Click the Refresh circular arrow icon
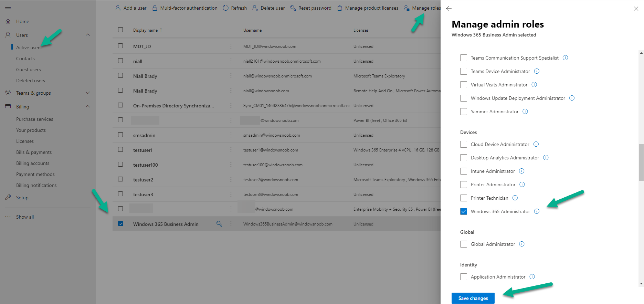The width and height of the screenshot is (644, 304). pos(225,8)
